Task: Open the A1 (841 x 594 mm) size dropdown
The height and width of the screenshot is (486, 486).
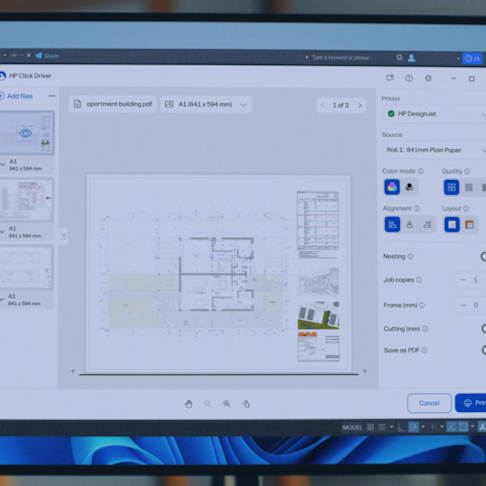Action: (206, 104)
